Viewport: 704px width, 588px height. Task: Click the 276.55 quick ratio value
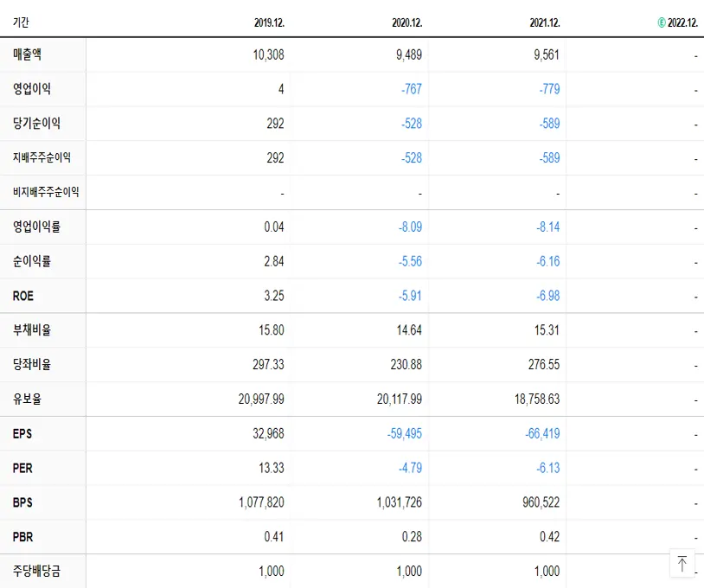544,364
